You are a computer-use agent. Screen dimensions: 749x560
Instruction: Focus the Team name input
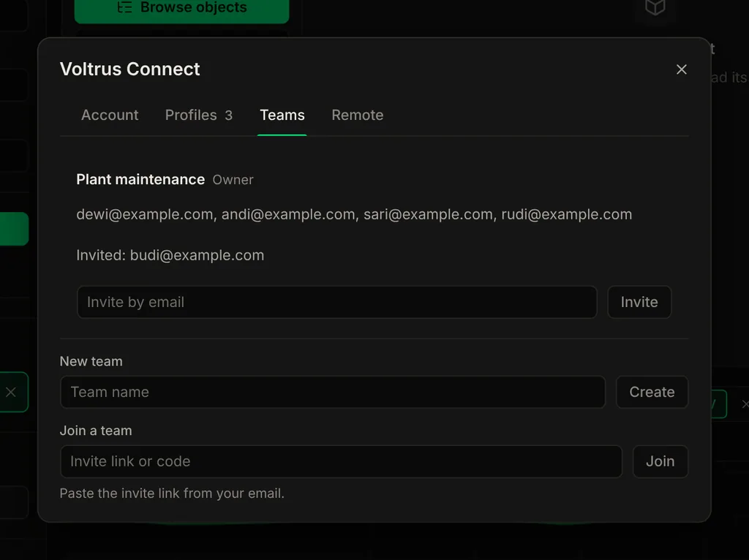[333, 392]
